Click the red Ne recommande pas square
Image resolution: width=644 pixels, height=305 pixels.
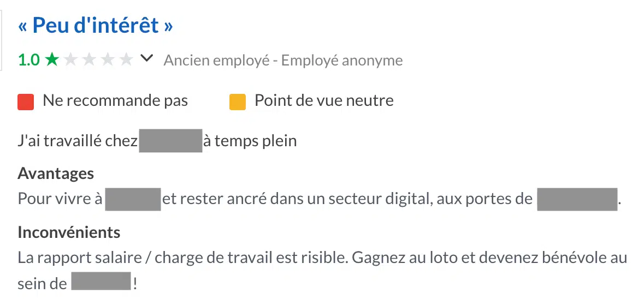(26, 102)
